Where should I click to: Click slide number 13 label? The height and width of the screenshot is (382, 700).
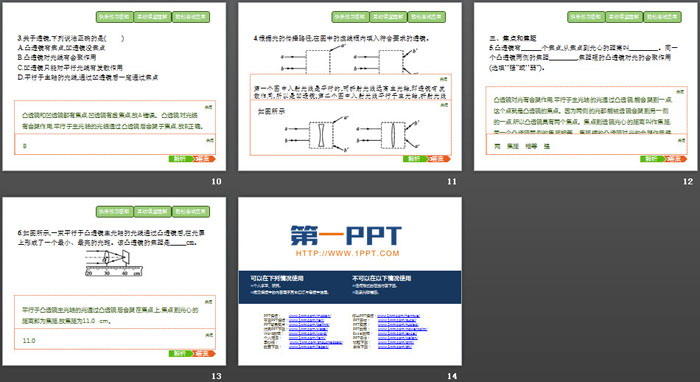pyautogui.click(x=216, y=376)
